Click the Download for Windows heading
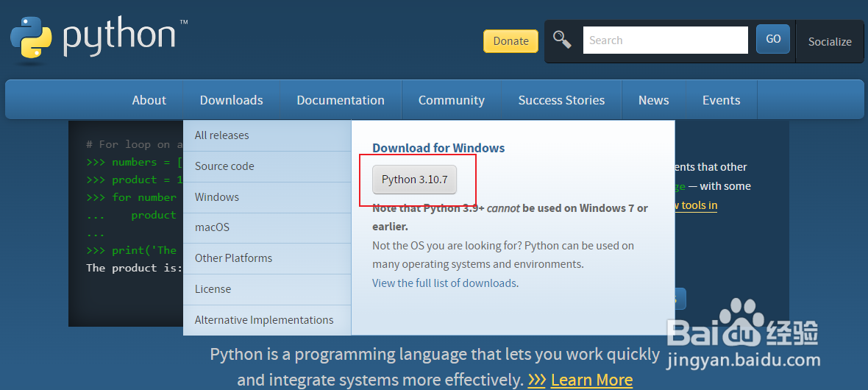This screenshot has height=390, width=868. 438,148
